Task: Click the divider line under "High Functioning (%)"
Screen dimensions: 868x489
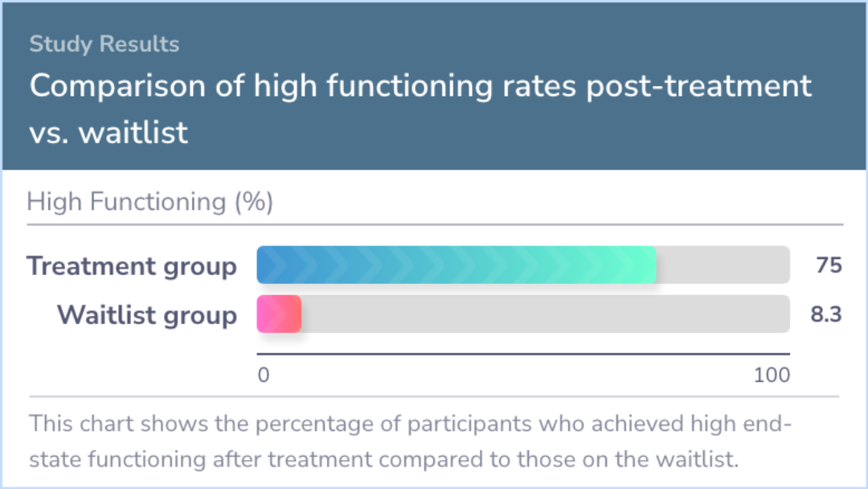Action: click(434, 224)
